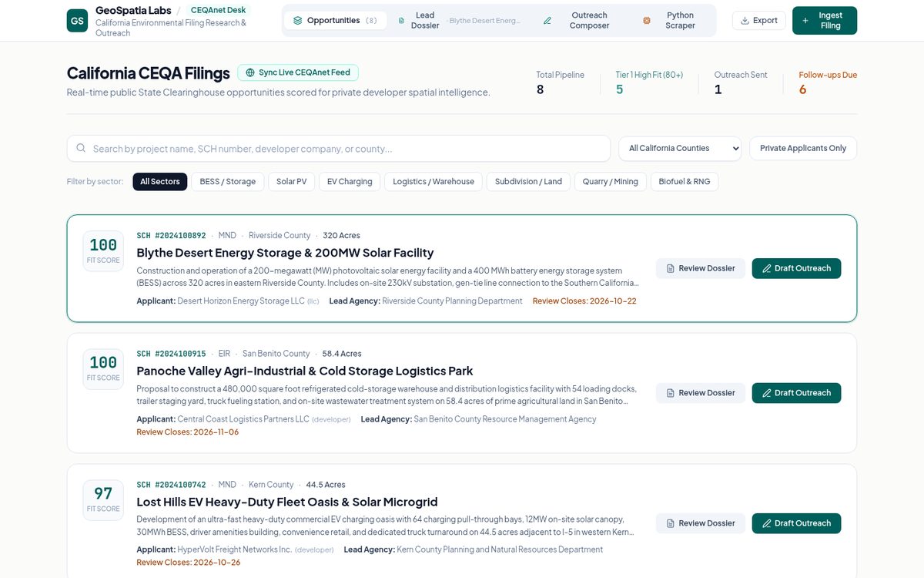Click the pencil icon on Outreach Composer tab
This screenshot has height=578, width=924.
click(x=547, y=21)
